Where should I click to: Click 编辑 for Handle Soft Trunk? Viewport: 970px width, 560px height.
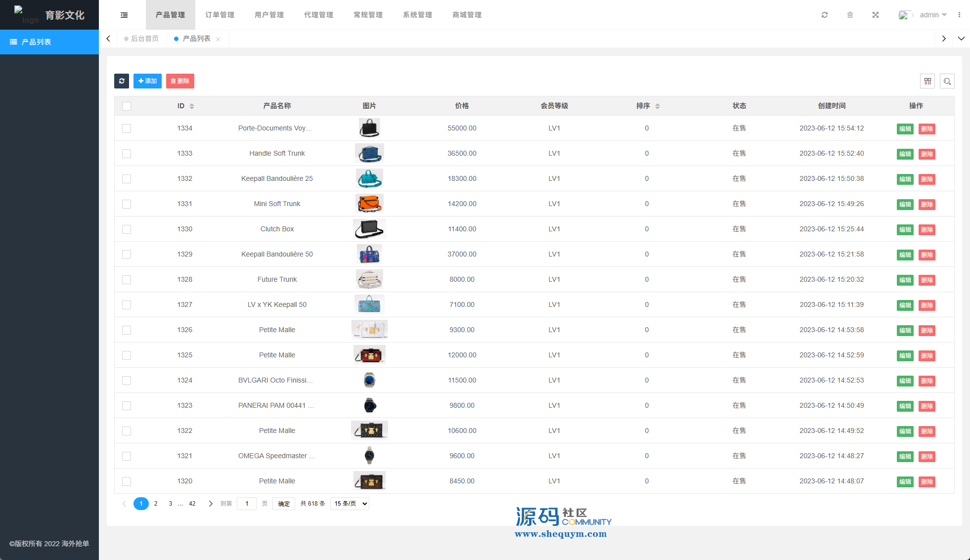905,154
